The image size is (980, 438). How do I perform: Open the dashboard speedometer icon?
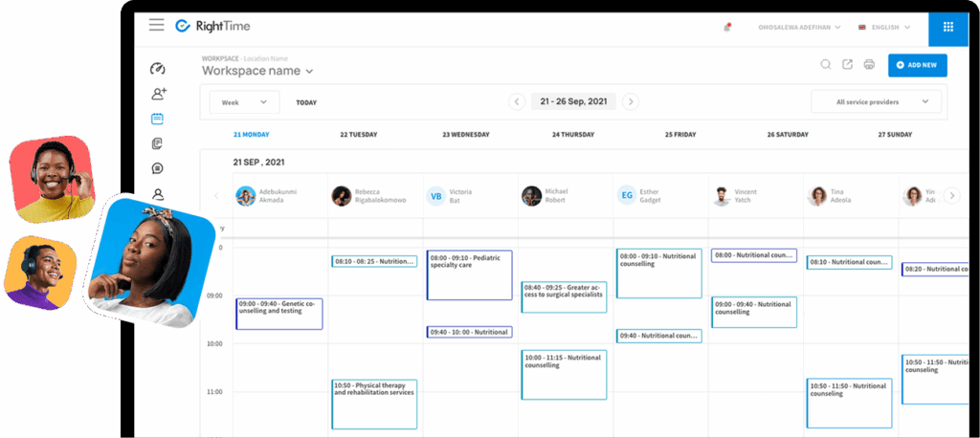(x=158, y=69)
